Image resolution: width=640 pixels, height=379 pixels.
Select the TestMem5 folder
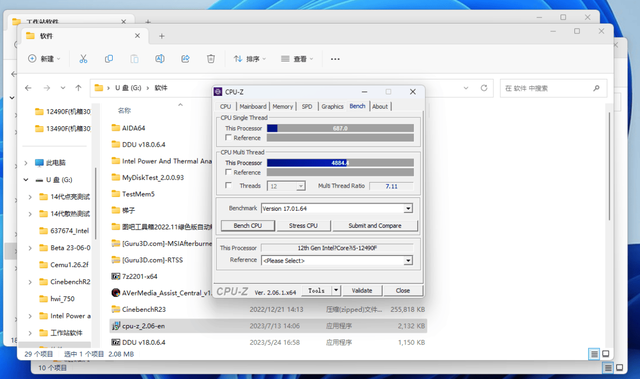[x=133, y=194]
